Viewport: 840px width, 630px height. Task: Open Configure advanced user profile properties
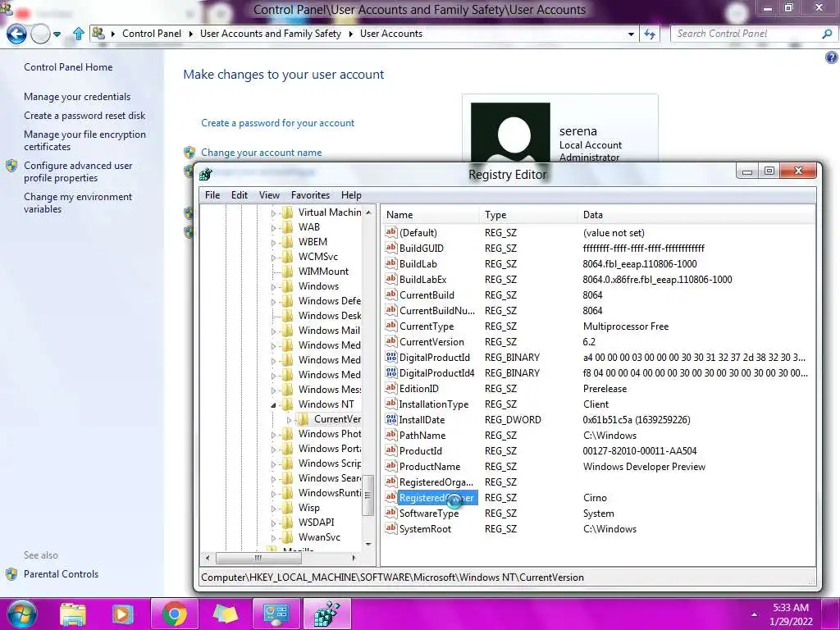tap(78, 171)
